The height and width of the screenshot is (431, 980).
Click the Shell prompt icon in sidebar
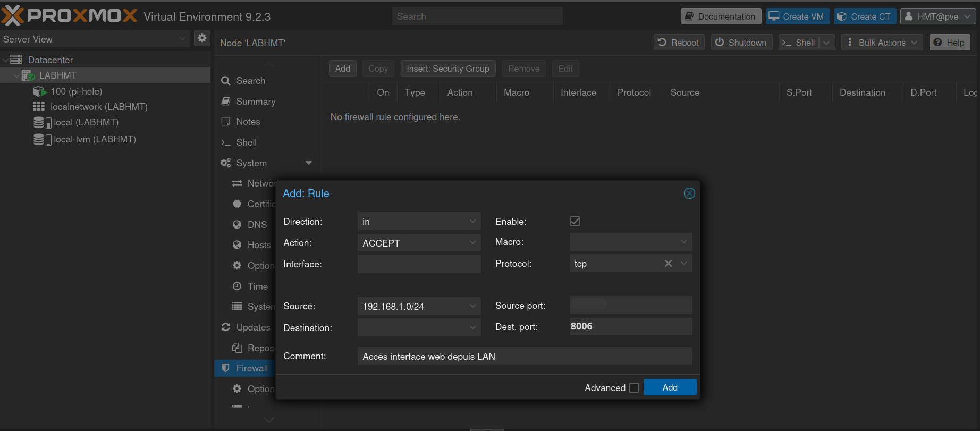[226, 142]
